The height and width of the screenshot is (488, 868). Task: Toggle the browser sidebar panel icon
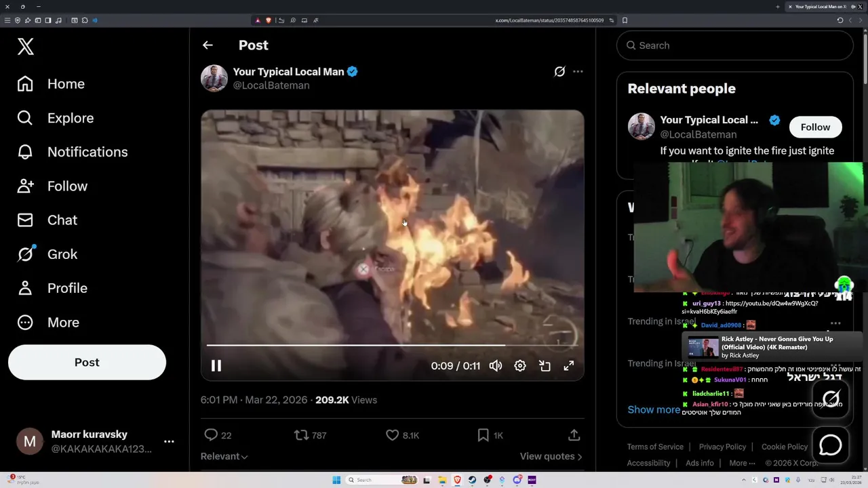(x=48, y=20)
